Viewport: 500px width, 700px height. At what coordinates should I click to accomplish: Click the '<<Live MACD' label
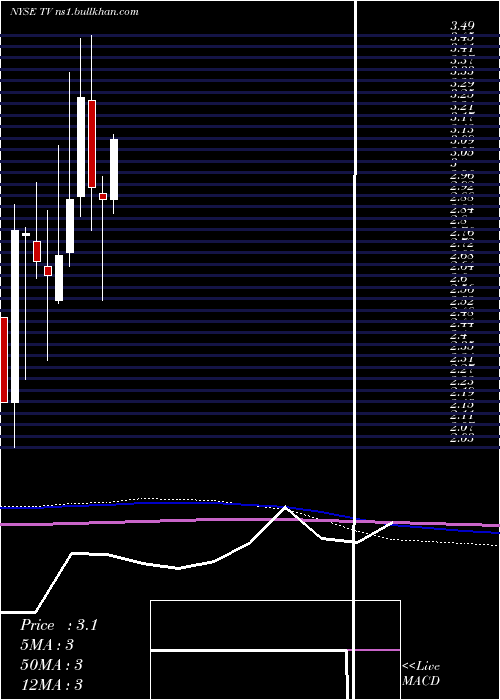421,674
